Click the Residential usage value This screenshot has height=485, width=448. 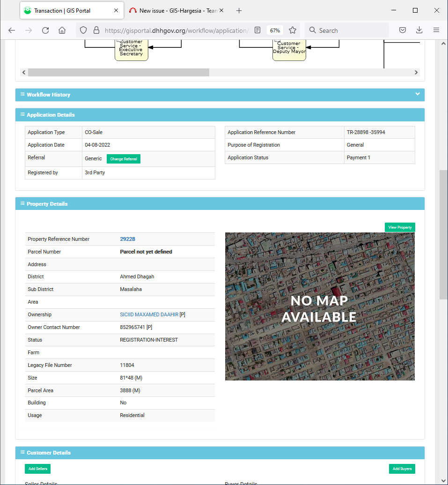point(132,415)
